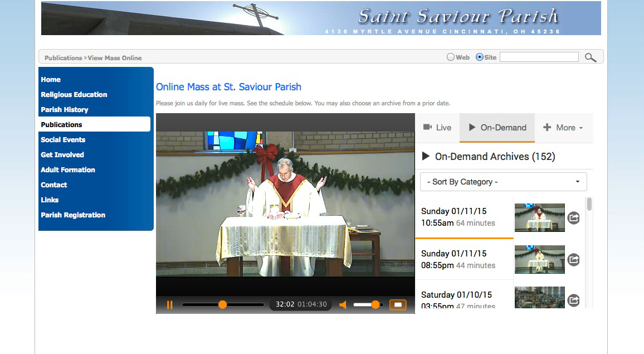
Task: Expand the More menu
Action: pos(563,128)
